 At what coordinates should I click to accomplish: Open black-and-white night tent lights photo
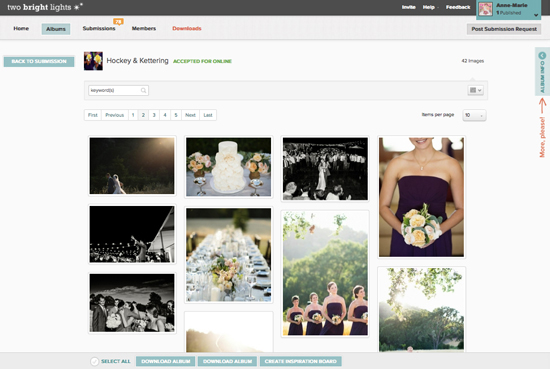(x=132, y=234)
